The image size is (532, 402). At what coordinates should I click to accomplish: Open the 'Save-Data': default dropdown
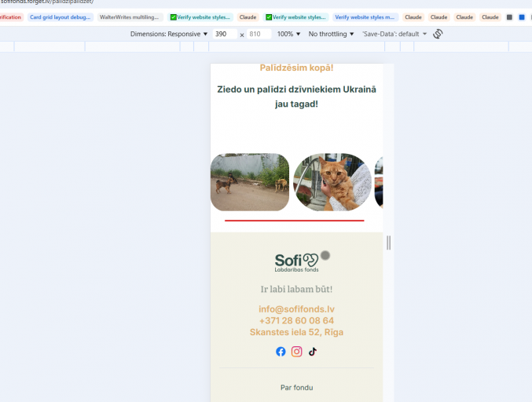[394, 34]
